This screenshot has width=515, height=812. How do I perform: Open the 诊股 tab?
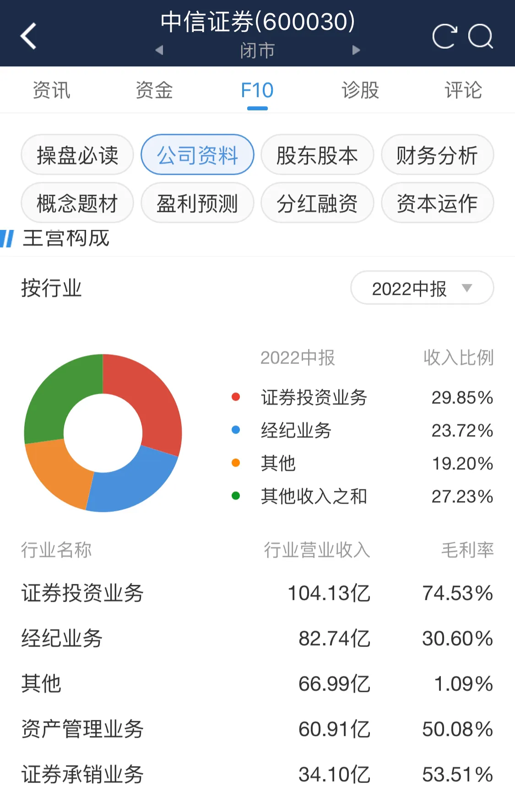tap(360, 90)
